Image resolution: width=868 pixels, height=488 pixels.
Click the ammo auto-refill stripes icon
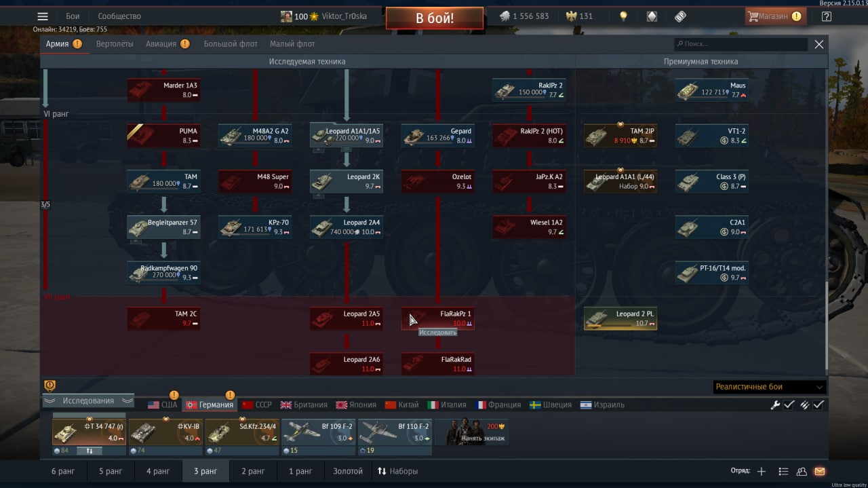coord(804,405)
